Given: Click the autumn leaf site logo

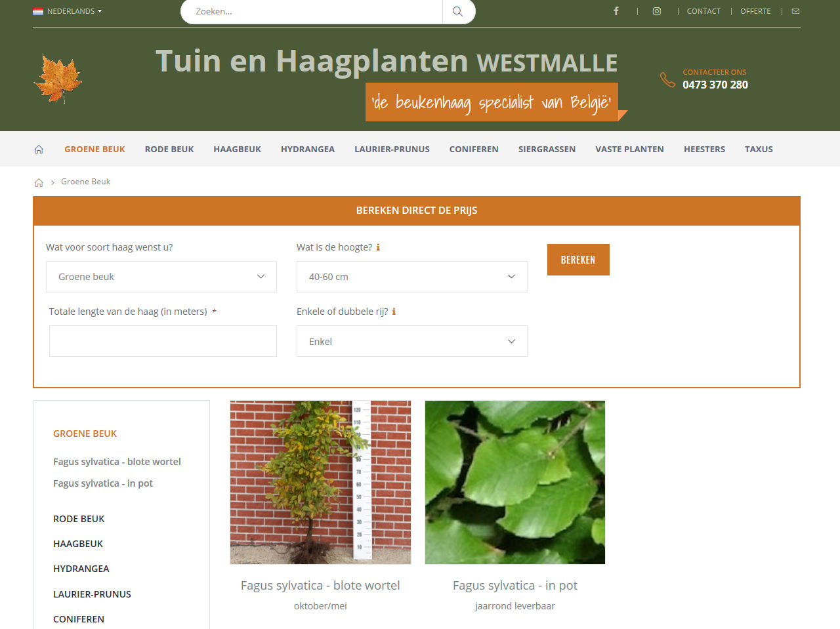Looking at the screenshot, I should 58,79.
